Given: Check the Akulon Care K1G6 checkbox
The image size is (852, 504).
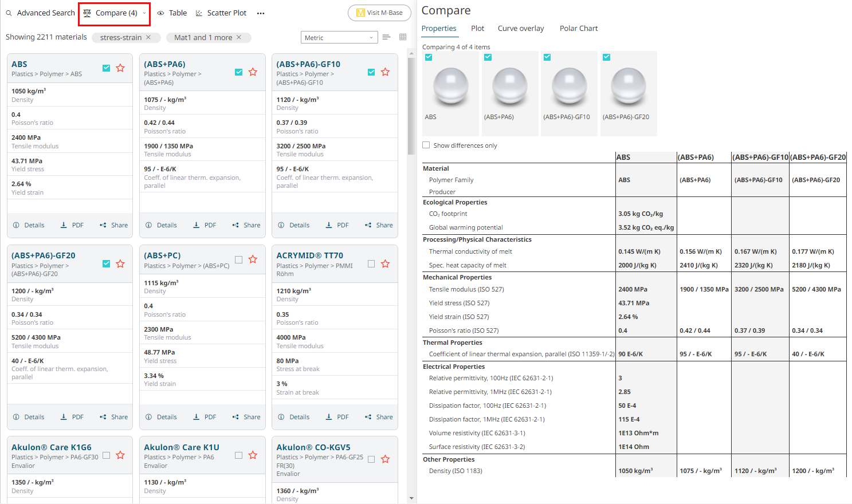Looking at the screenshot, I should (x=106, y=455).
